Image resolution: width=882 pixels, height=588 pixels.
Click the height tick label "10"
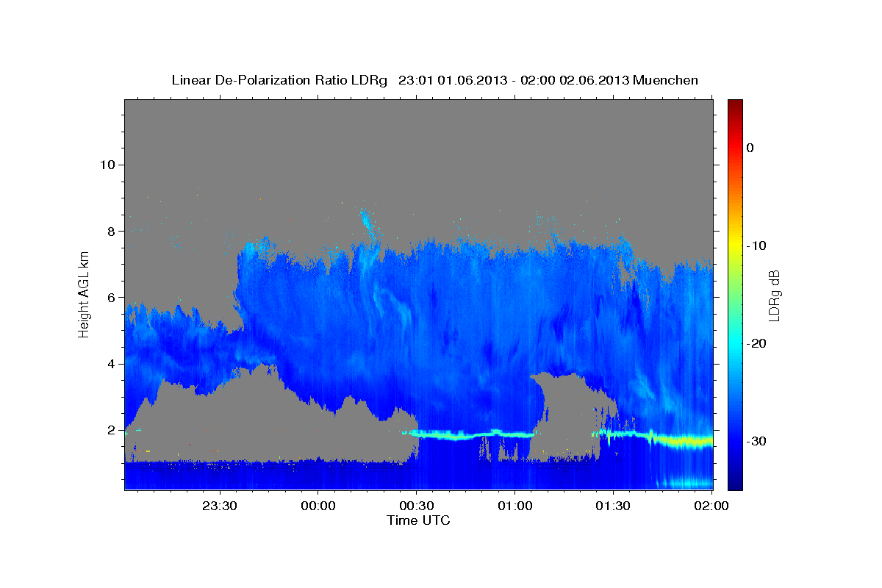107,165
